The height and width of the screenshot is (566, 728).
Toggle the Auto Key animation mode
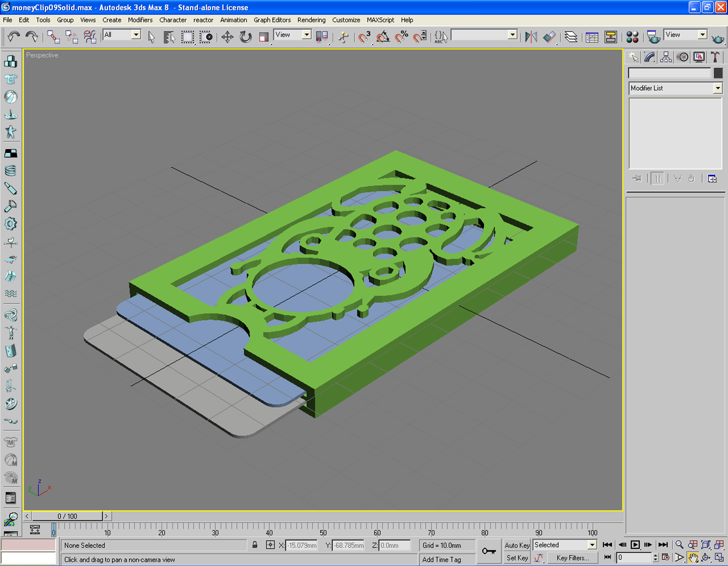[x=517, y=545]
